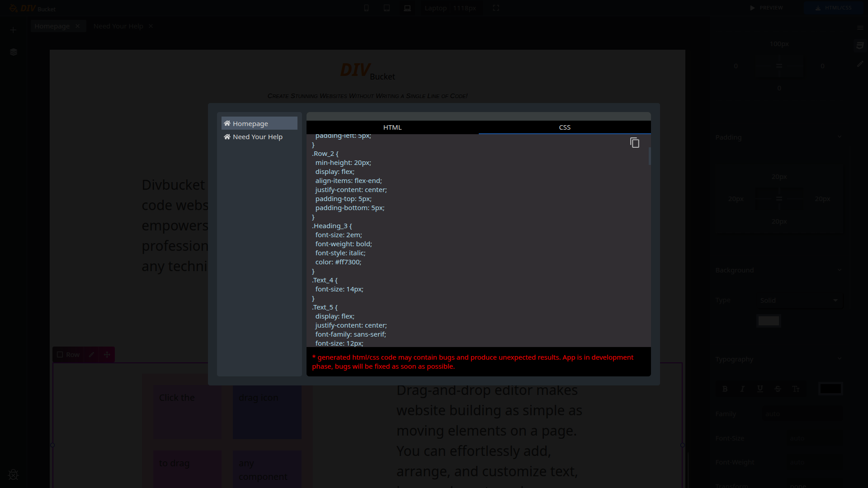The image size is (868, 488).
Task: Toggle underline text formatting
Action: [x=760, y=389]
